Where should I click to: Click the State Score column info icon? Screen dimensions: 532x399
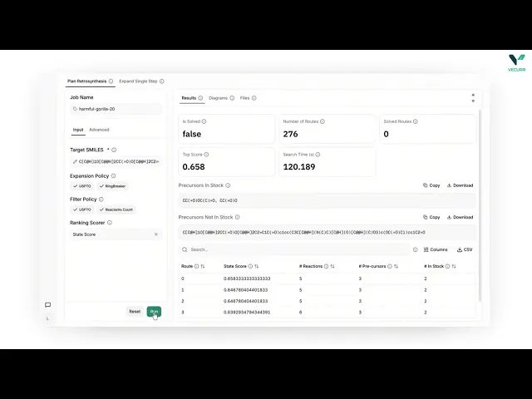tap(250, 266)
